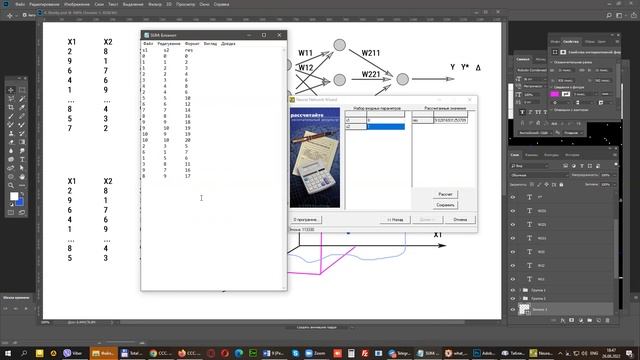Toggle Faux Bold in Character panel

click(x=522, y=112)
